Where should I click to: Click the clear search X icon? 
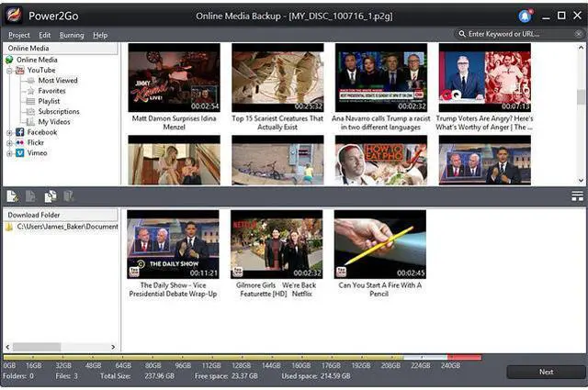580,34
